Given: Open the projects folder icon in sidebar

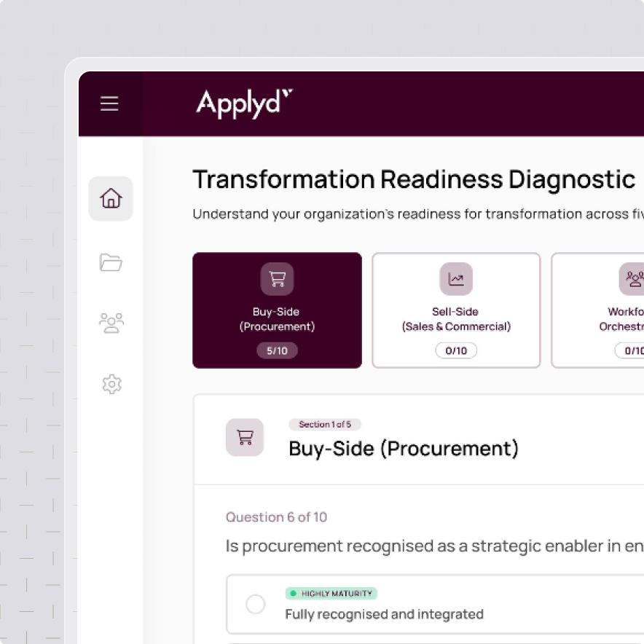Looking at the screenshot, I should (111, 262).
